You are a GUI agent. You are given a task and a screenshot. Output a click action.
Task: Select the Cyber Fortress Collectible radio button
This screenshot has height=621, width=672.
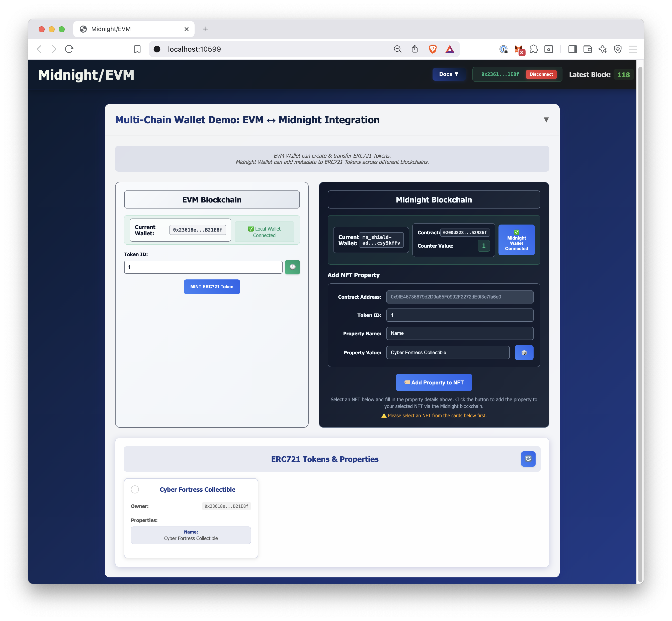pyautogui.click(x=135, y=489)
